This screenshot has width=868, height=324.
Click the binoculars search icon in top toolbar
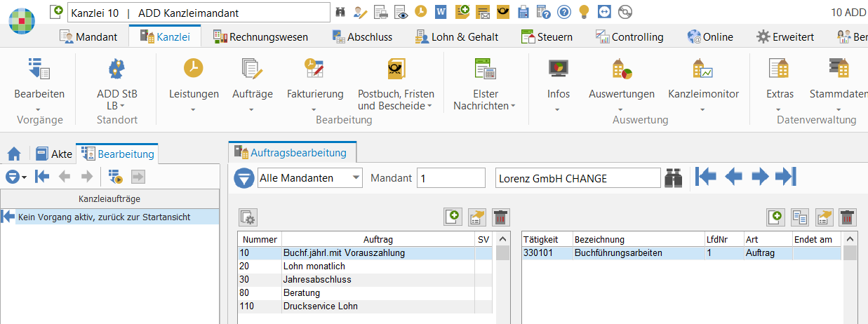[341, 12]
